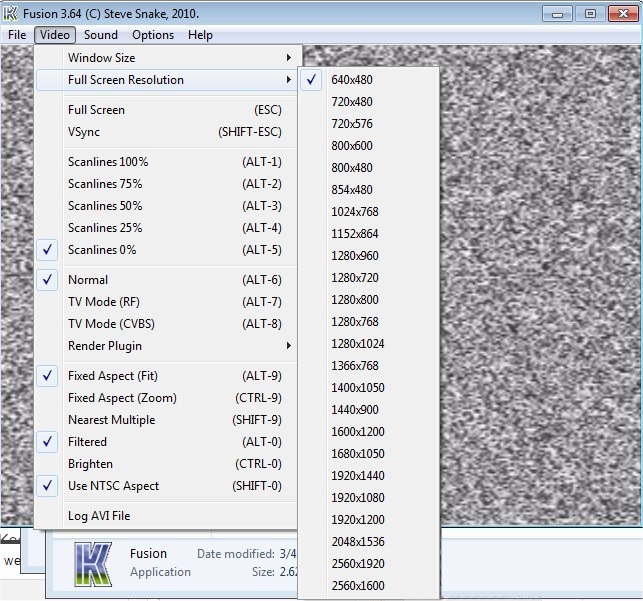Toggle VSync in the Video menu

(x=84, y=132)
